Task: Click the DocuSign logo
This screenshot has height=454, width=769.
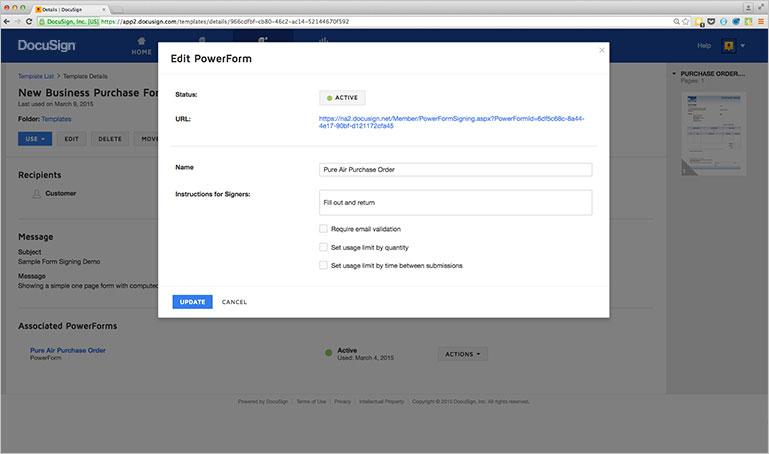Action: click(x=44, y=46)
